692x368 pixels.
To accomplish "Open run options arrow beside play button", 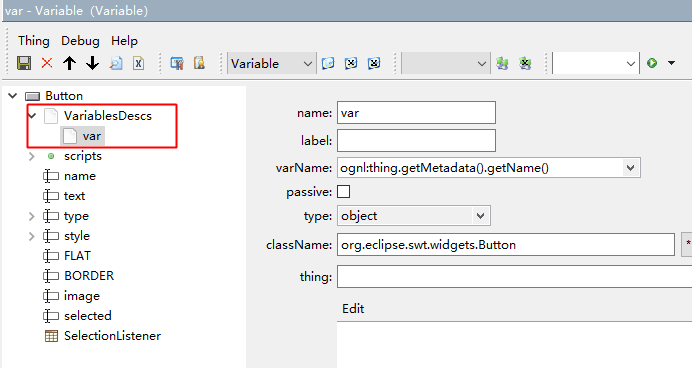I will click(671, 63).
